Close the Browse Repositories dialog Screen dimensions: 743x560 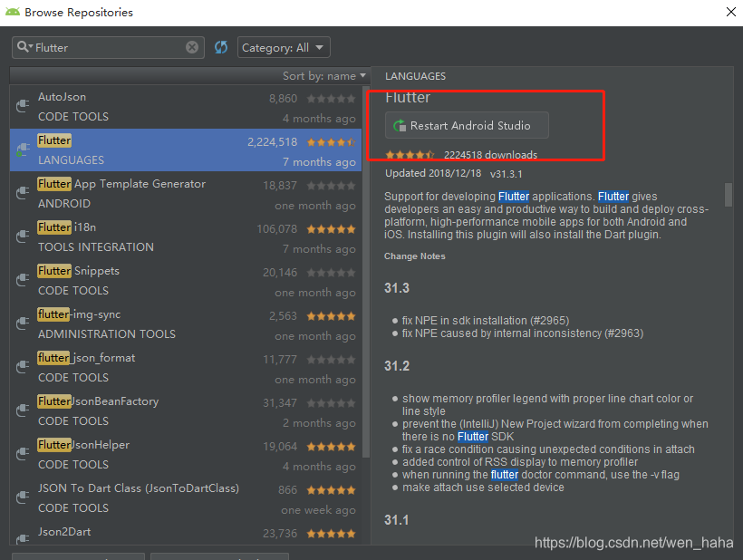[x=730, y=12]
